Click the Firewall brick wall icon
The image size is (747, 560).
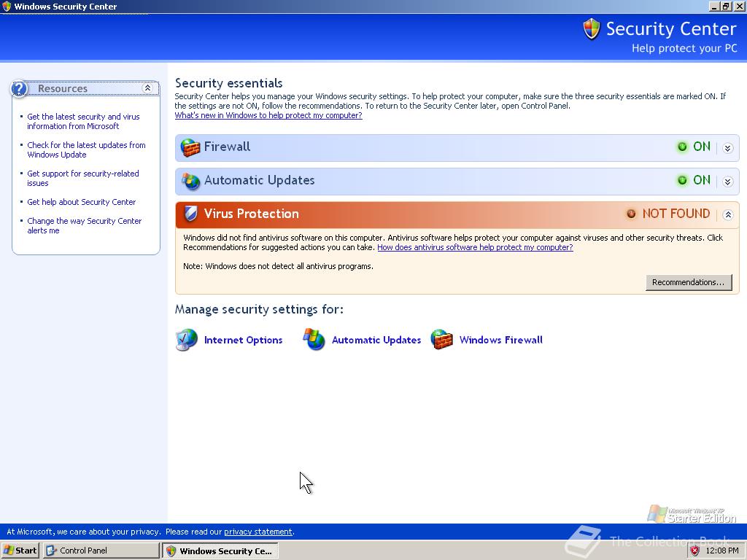190,147
